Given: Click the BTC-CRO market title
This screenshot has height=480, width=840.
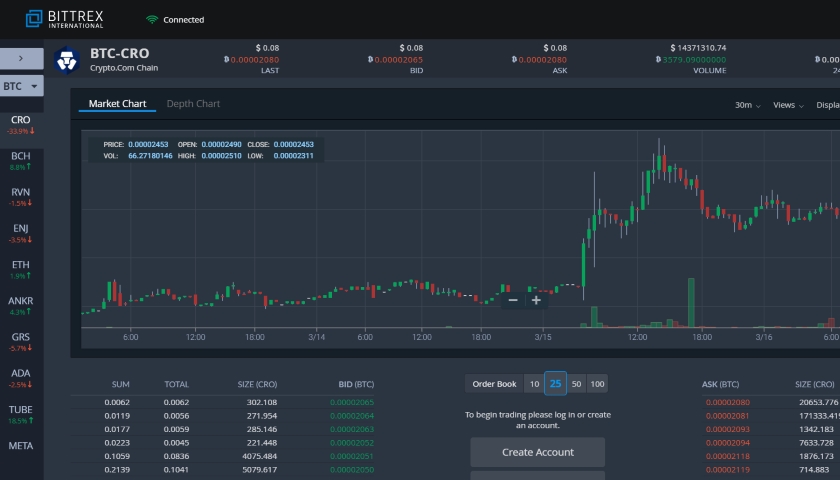Looking at the screenshot, I should pyautogui.click(x=119, y=54).
